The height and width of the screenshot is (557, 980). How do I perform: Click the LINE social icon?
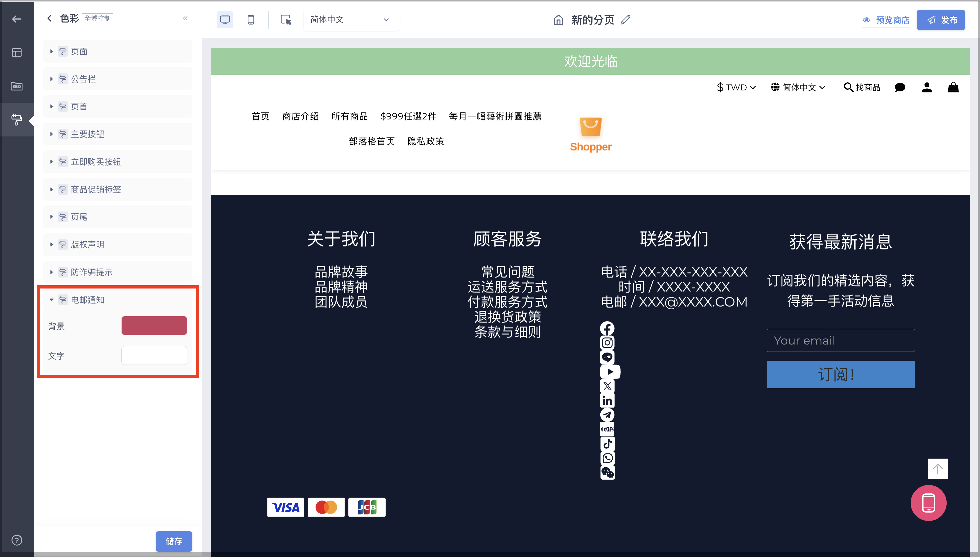coord(607,357)
